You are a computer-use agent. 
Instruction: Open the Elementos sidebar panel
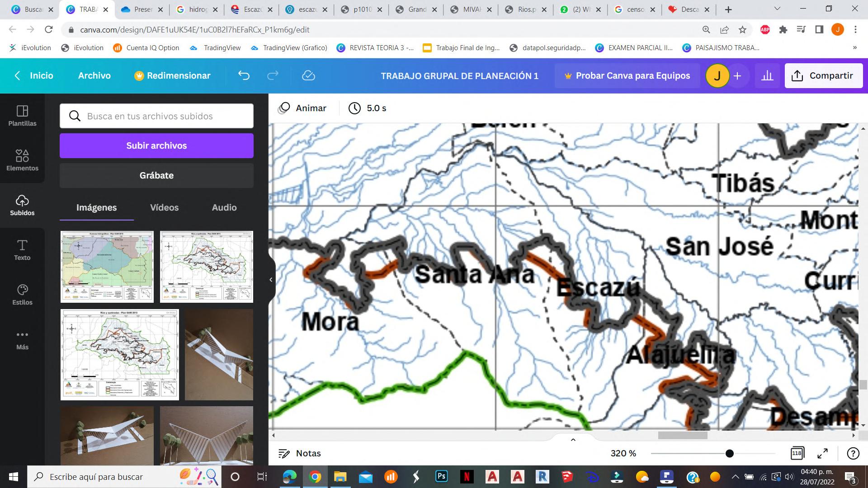(22, 160)
